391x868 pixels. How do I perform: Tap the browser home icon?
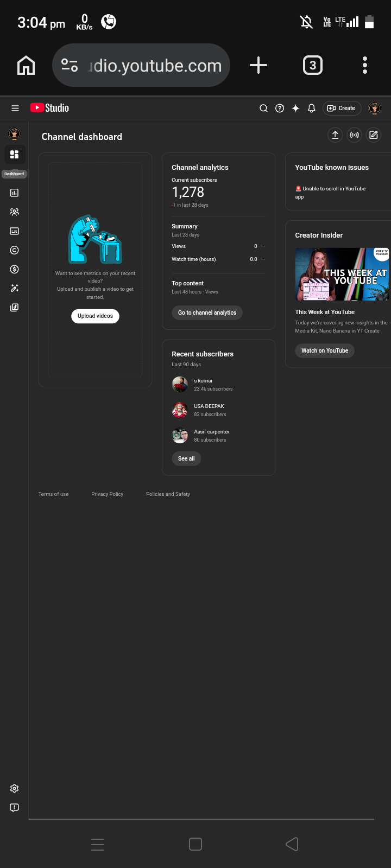(26, 65)
